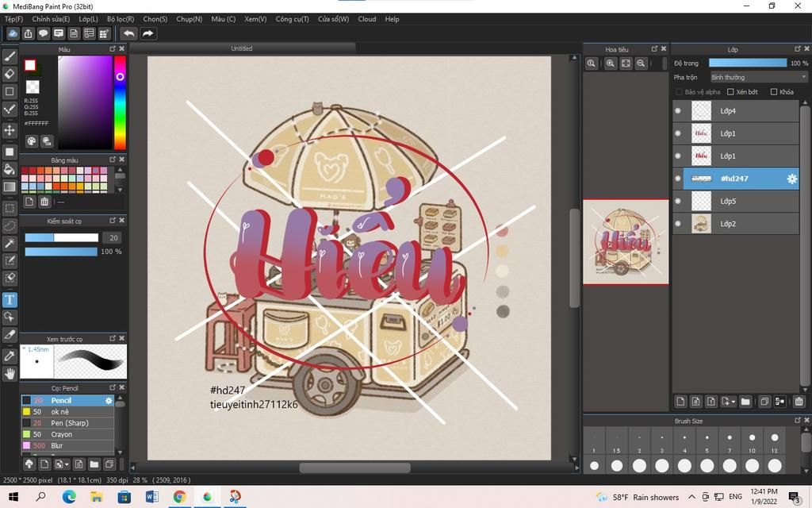Open the Công cụ(T) menu
The image size is (812, 508).
(x=292, y=19)
